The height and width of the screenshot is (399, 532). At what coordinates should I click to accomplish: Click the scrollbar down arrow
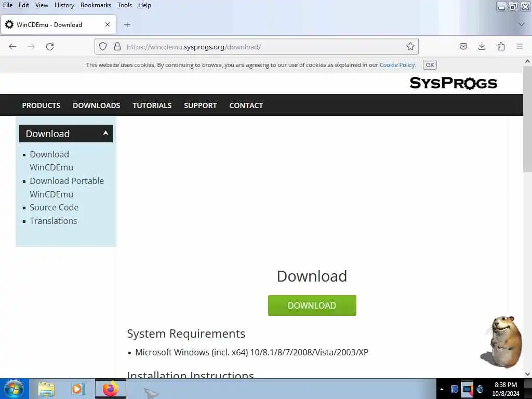click(x=527, y=374)
